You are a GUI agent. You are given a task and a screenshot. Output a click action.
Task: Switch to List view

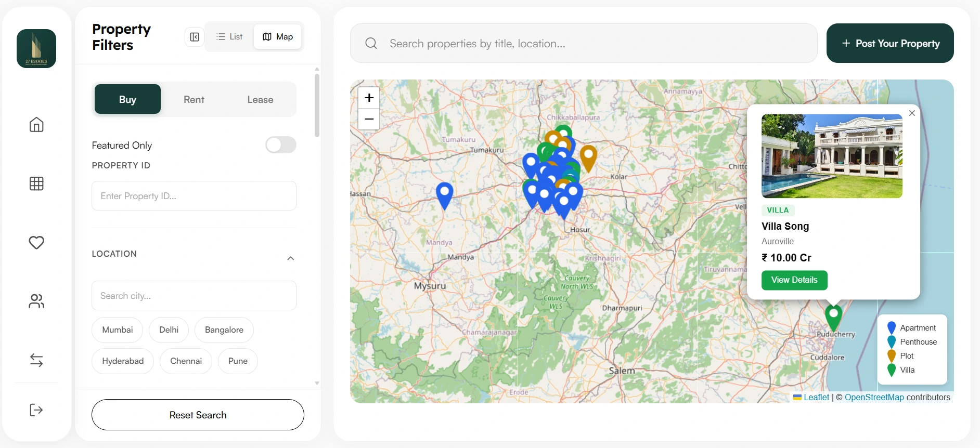tap(229, 37)
